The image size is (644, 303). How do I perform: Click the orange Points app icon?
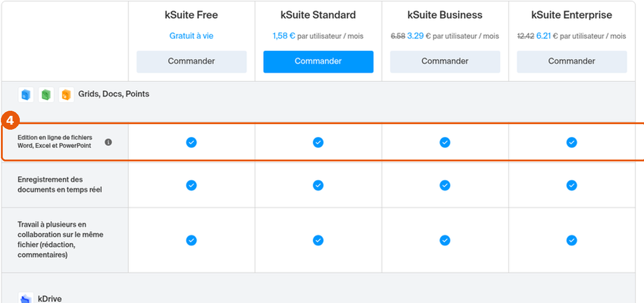(x=66, y=95)
